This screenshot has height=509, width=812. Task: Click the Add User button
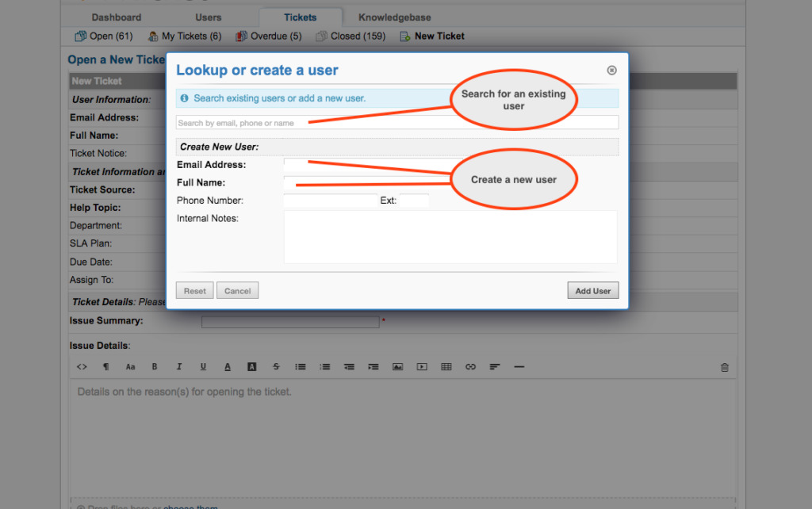click(x=593, y=290)
